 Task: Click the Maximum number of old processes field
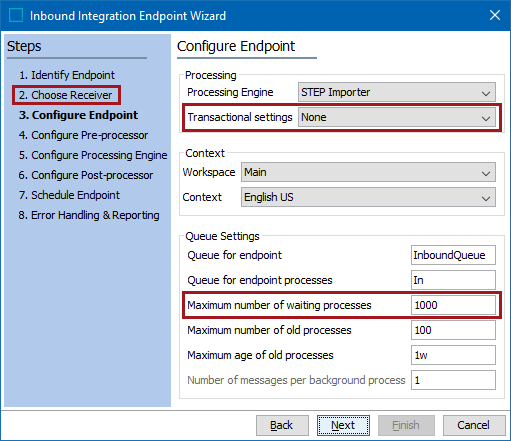453,330
